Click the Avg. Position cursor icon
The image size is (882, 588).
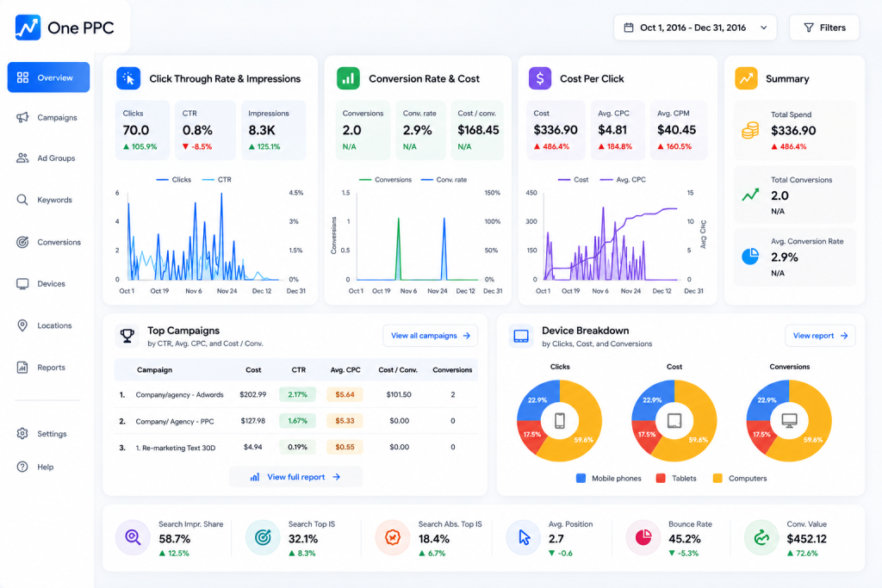pos(524,537)
